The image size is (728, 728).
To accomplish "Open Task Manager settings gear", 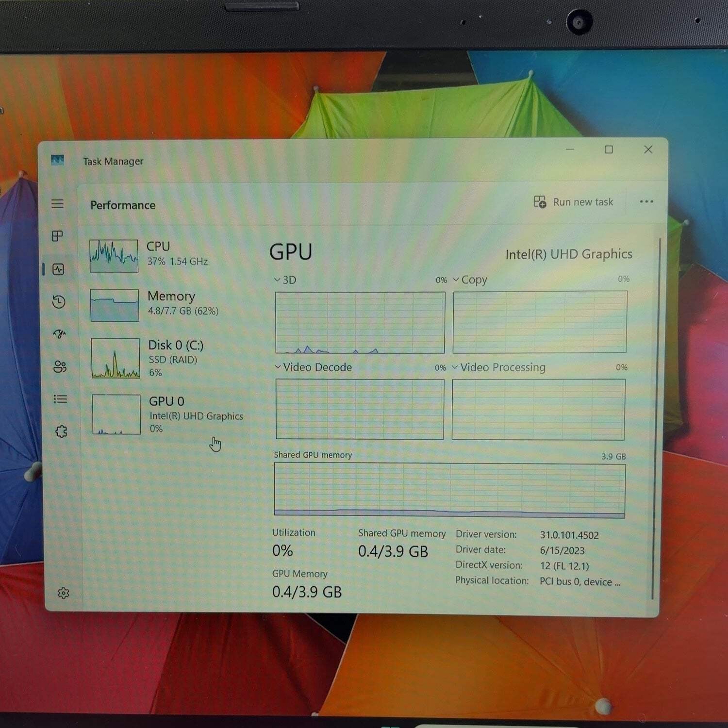I will point(64,593).
